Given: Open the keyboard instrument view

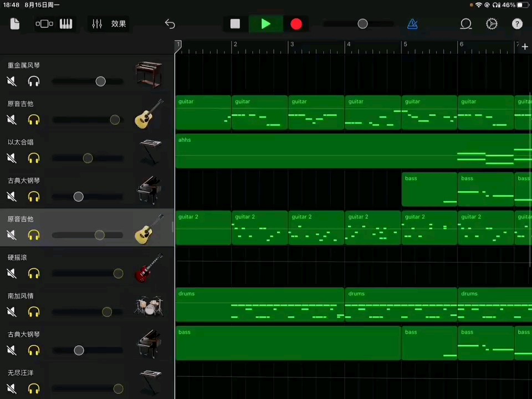Looking at the screenshot, I should [x=66, y=24].
